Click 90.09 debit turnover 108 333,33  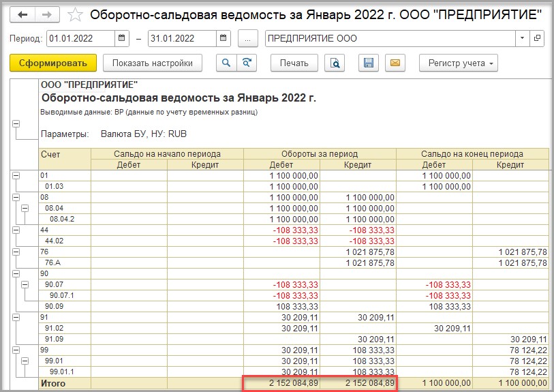281,307
